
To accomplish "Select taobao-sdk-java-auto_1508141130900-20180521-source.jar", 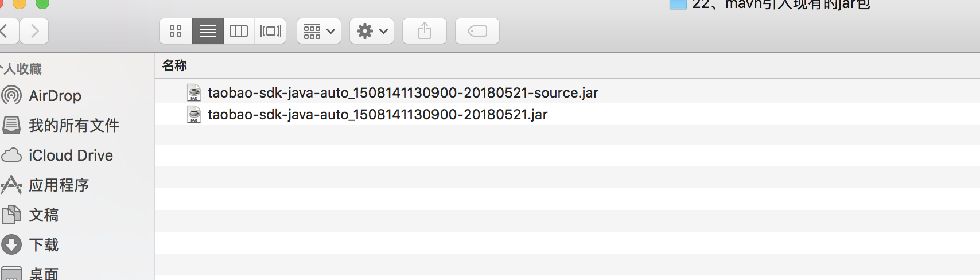I will [403, 92].
